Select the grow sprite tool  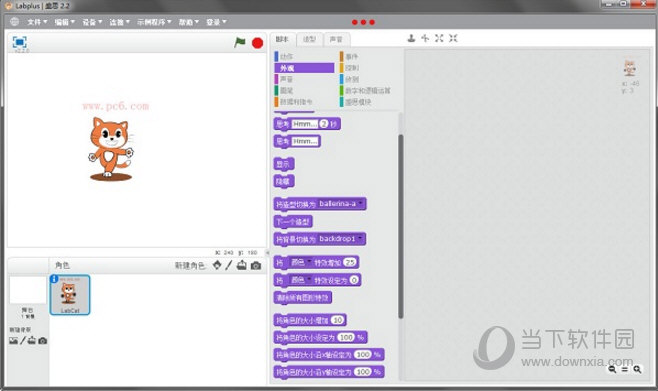pyautogui.click(x=439, y=38)
